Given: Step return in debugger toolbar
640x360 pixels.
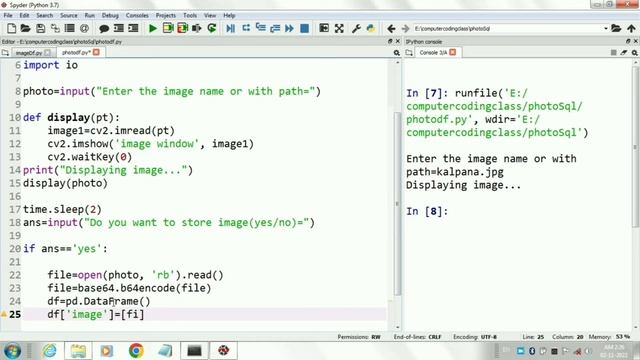Looking at the screenshot, I should click(275, 28).
